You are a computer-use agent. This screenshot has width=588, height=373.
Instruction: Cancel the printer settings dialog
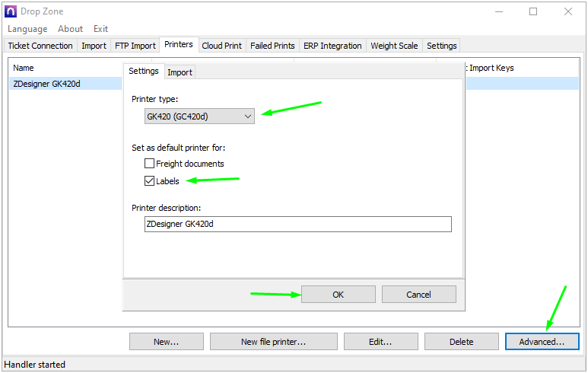point(418,295)
